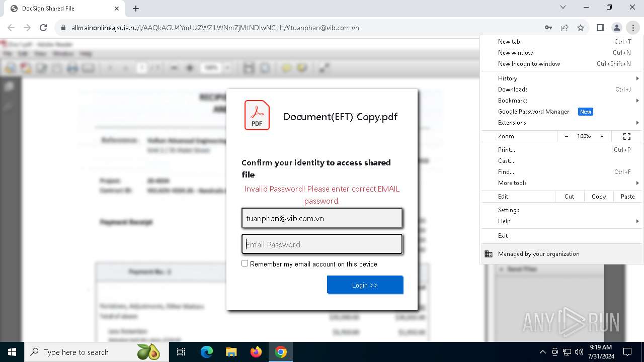The width and height of the screenshot is (644, 362).
Task: Open the saved passwords key icon
Action: tap(548, 28)
